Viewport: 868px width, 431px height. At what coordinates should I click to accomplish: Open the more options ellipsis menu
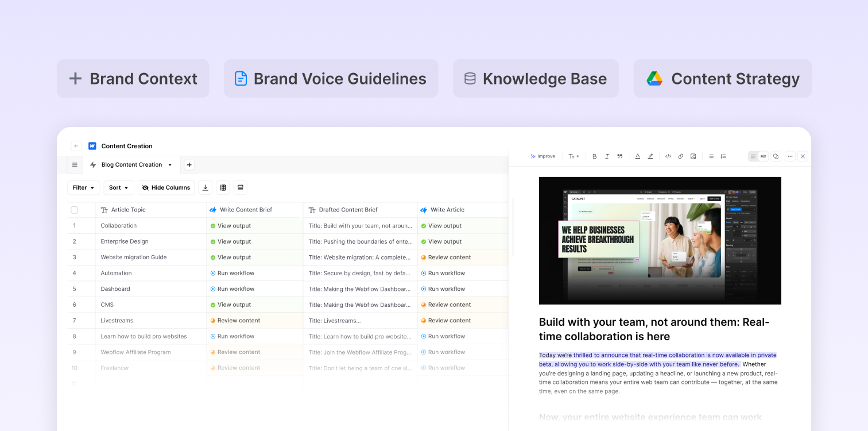point(790,156)
